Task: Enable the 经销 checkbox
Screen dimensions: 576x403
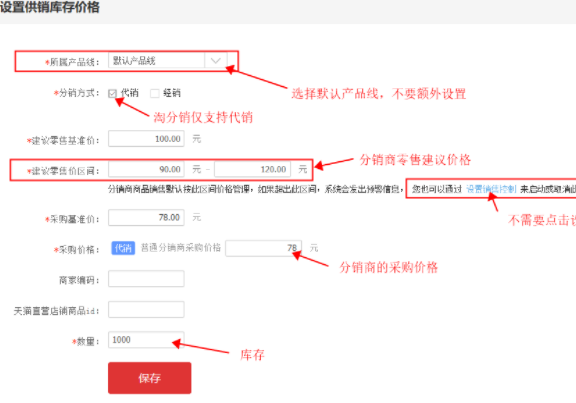Action: 155,93
